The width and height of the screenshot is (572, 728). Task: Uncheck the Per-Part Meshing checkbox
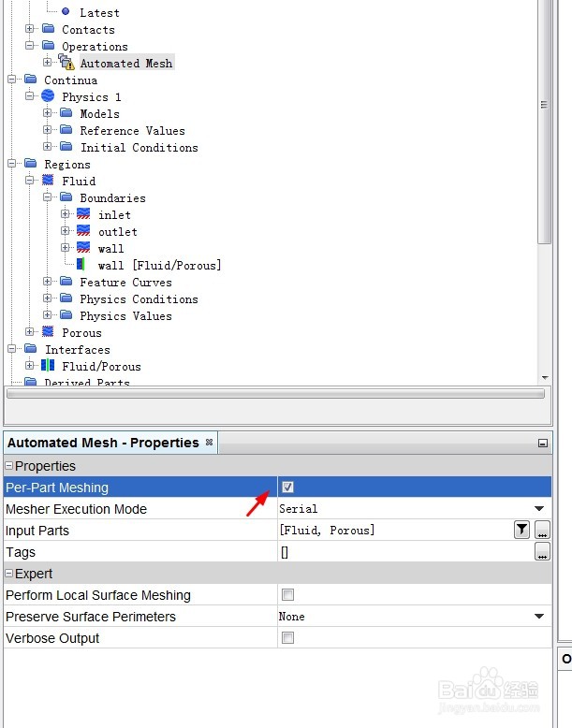pyautogui.click(x=287, y=487)
